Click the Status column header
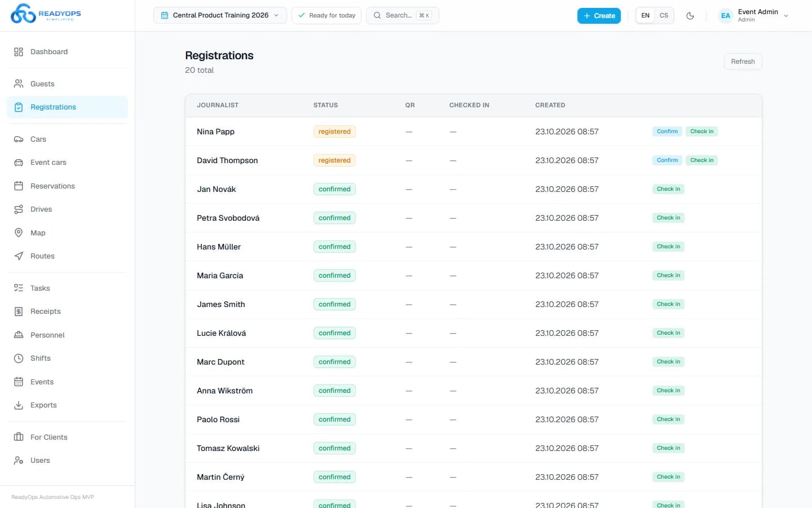812x508 pixels. click(326, 106)
